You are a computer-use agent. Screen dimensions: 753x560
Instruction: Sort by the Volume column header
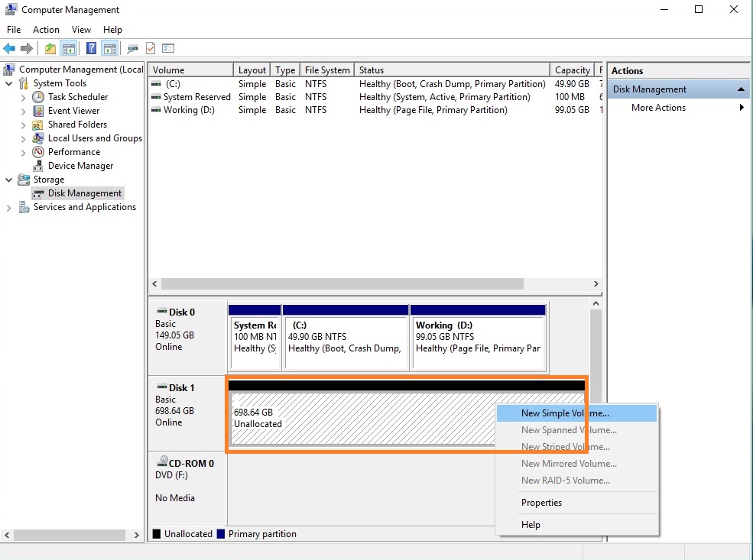tap(190, 70)
